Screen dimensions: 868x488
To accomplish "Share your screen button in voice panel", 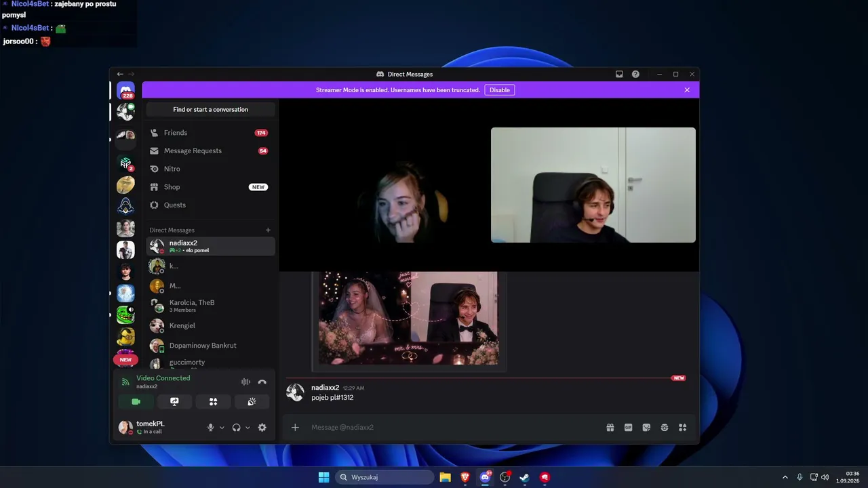I will click(x=174, y=402).
